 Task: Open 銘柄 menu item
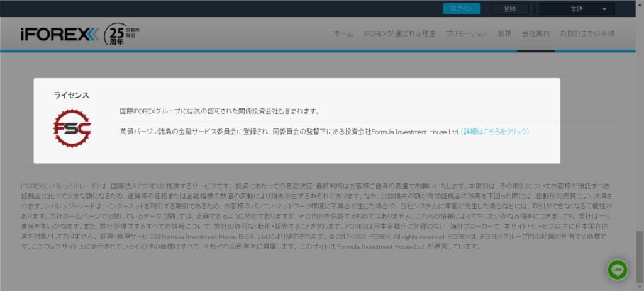tap(505, 34)
